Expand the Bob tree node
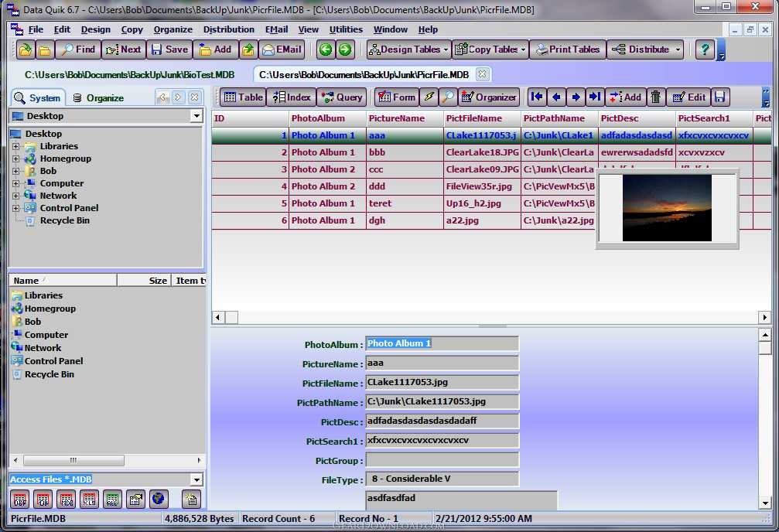Viewport: 779px width, 532px height. click(x=16, y=172)
